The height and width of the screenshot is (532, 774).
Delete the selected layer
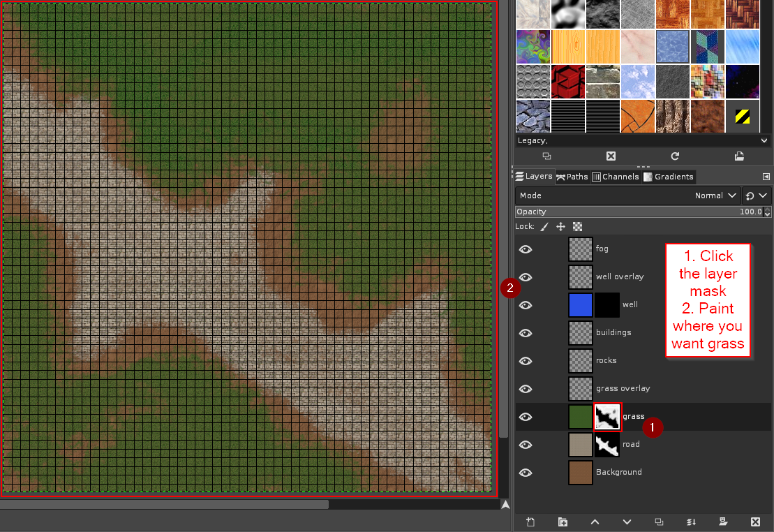coord(755,522)
